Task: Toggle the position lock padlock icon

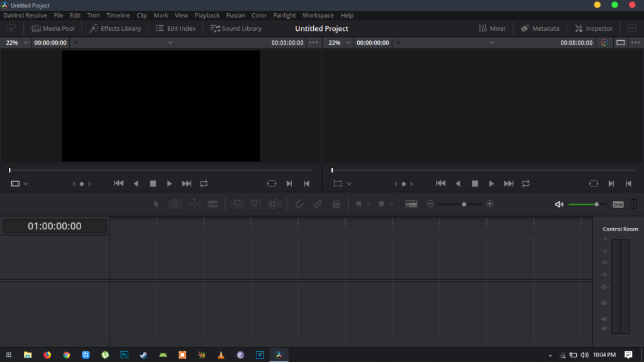Action: (336, 204)
